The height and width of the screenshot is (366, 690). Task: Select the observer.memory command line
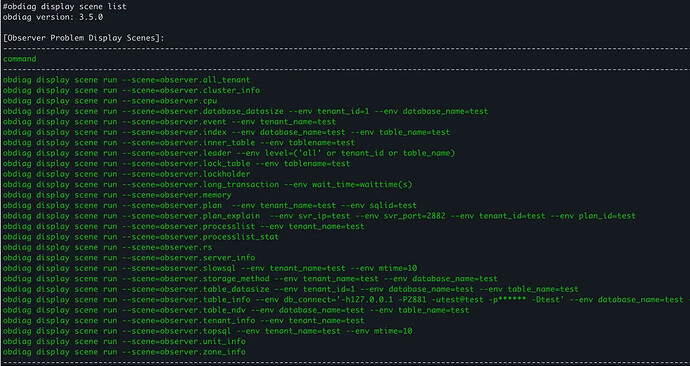click(x=117, y=195)
